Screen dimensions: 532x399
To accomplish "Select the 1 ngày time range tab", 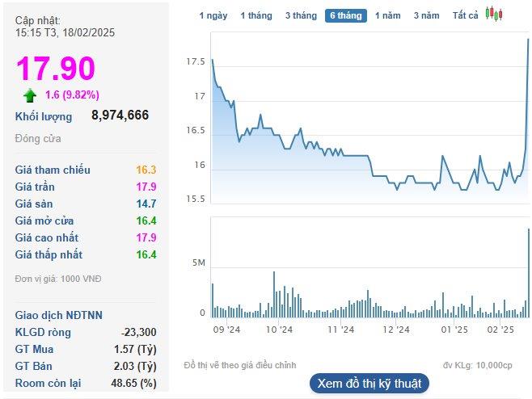I will click(x=213, y=15).
